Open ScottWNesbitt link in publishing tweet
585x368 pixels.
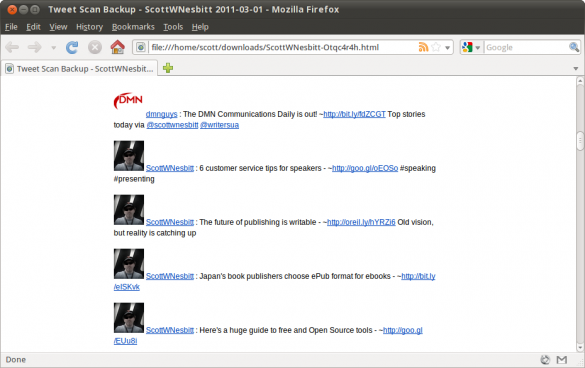click(x=170, y=222)
